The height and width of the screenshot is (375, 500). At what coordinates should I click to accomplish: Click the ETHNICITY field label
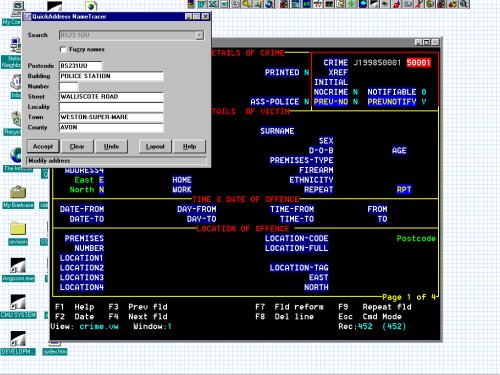(x=311, y=180)
